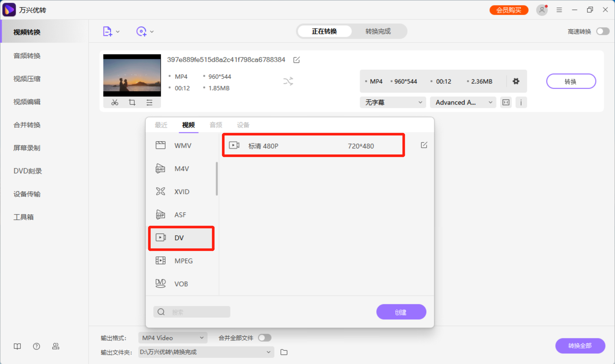This screenshot has height=364, width=615.
Task: Click the add file icon
Action: [107, 31]
